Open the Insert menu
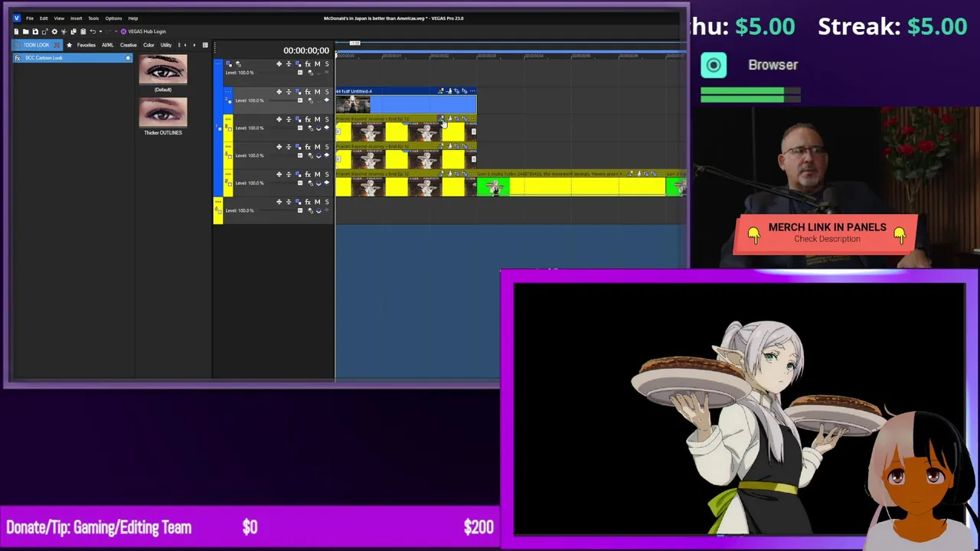 pyautogui.click(x=77, y=18)
